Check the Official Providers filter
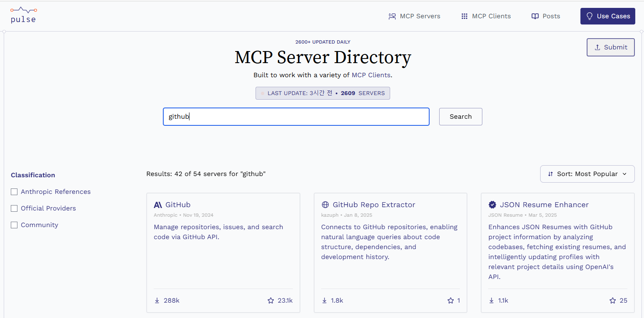This screenshot has width=644, height=318. pyautogui.click(x=14, y=208)
